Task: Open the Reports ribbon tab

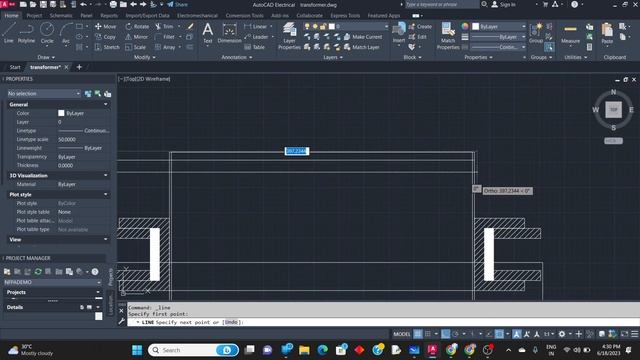Action: [109, 16]
